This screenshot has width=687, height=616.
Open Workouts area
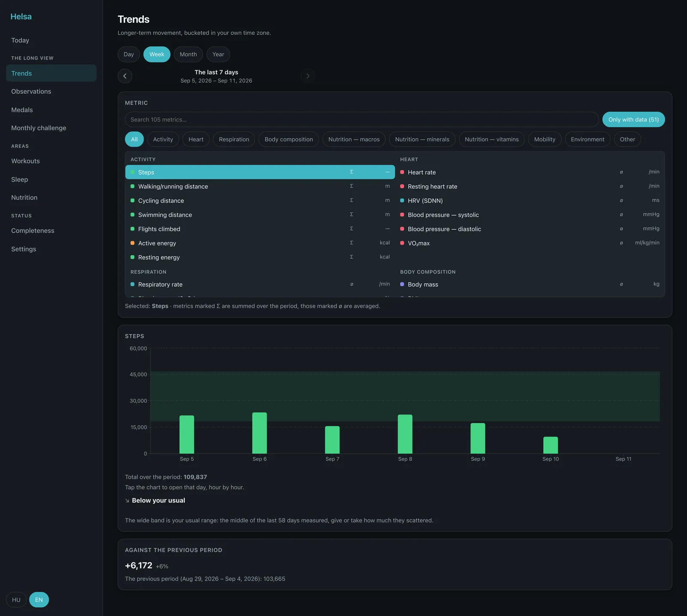coord(51,161)
